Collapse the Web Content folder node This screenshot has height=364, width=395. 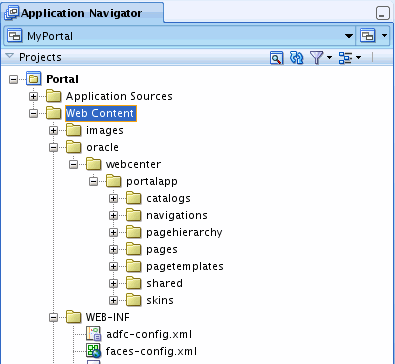[33, 113]
